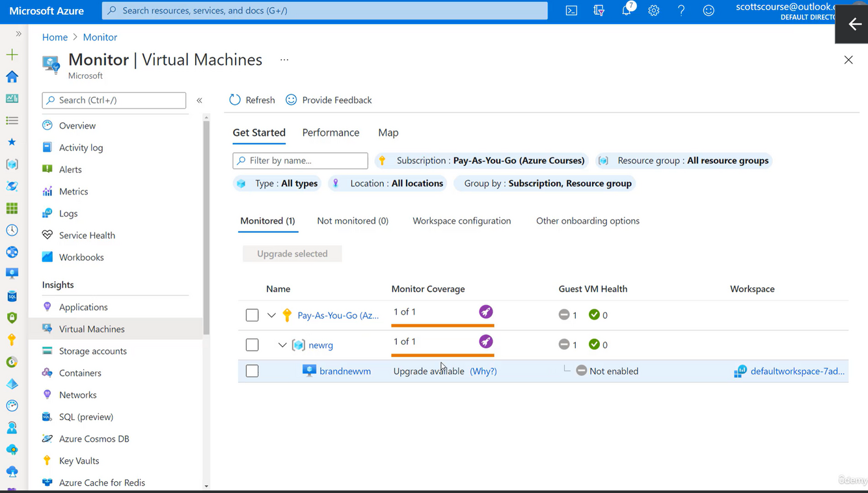Open the clock Recent icon in rail
This screenshot has width=868, height=493.
[12, 230]
